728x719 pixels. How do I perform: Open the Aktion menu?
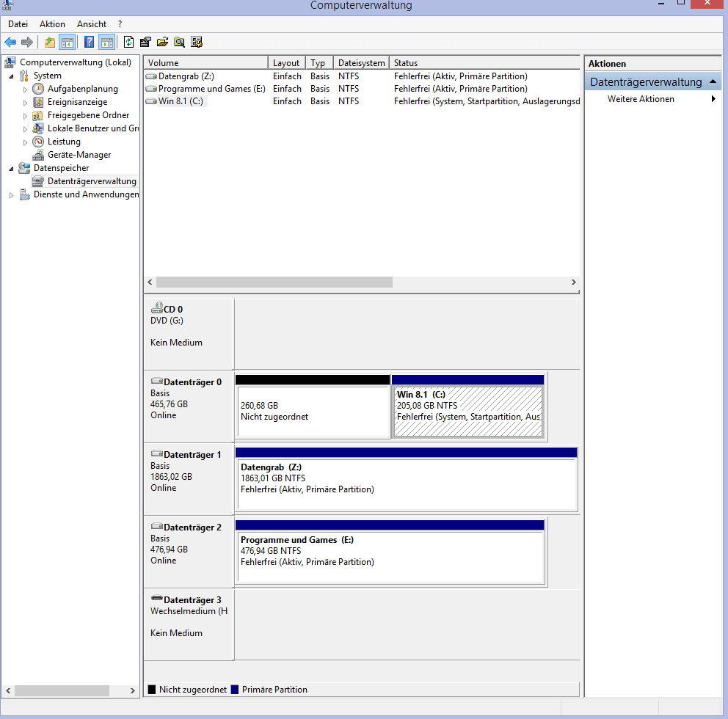click(x=52, y=24)
